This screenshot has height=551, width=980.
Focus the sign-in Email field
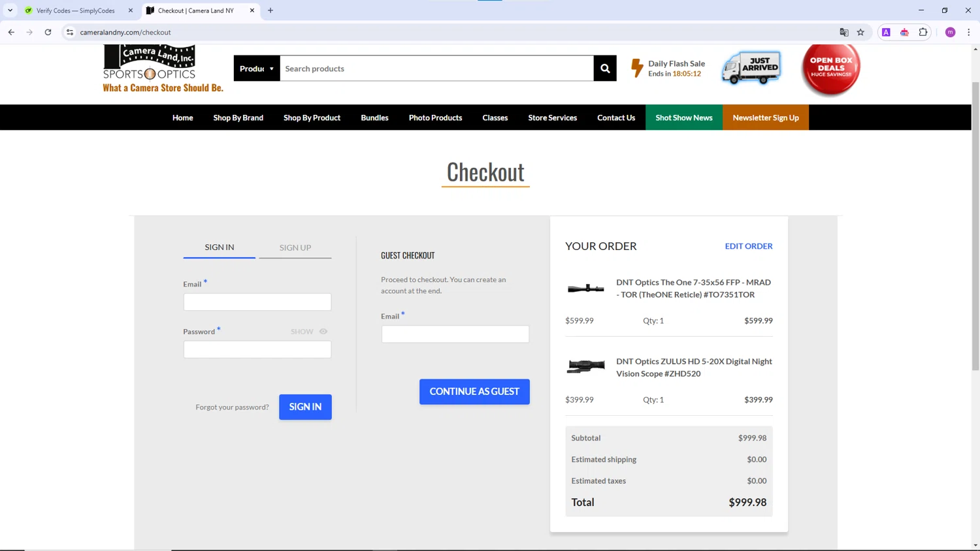[x=257, y=302]
